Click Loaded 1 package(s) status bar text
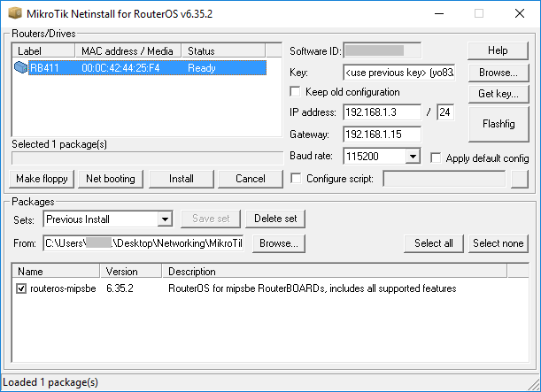 [50, 382]
